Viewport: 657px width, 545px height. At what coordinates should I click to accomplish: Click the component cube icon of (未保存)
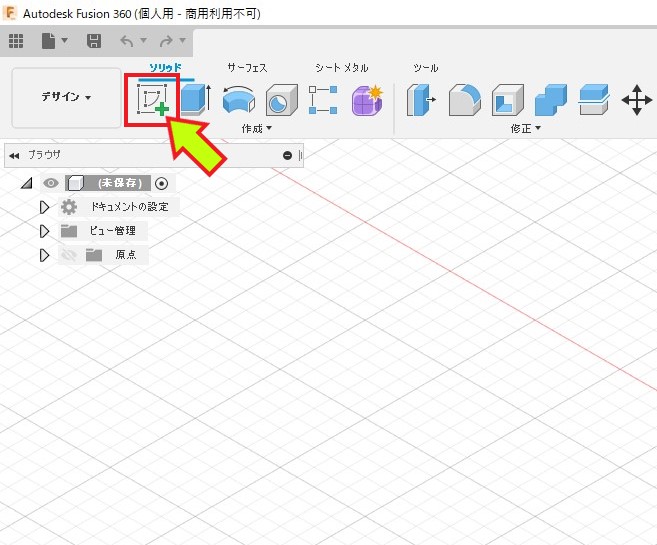click(x=75, y=183)
